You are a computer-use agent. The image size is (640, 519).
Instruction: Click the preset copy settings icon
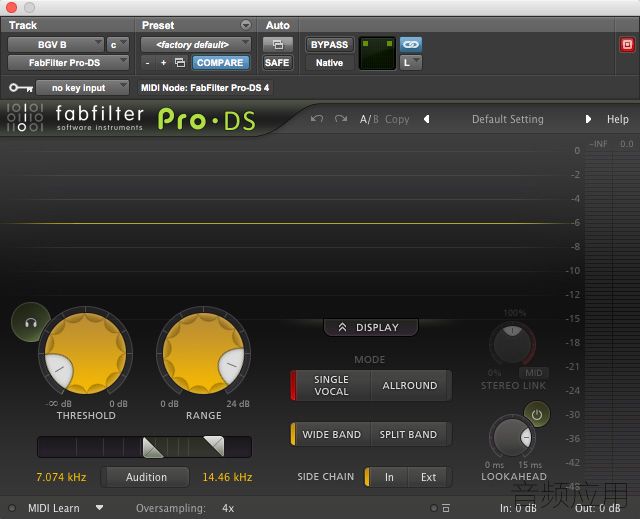click(180, 62)
